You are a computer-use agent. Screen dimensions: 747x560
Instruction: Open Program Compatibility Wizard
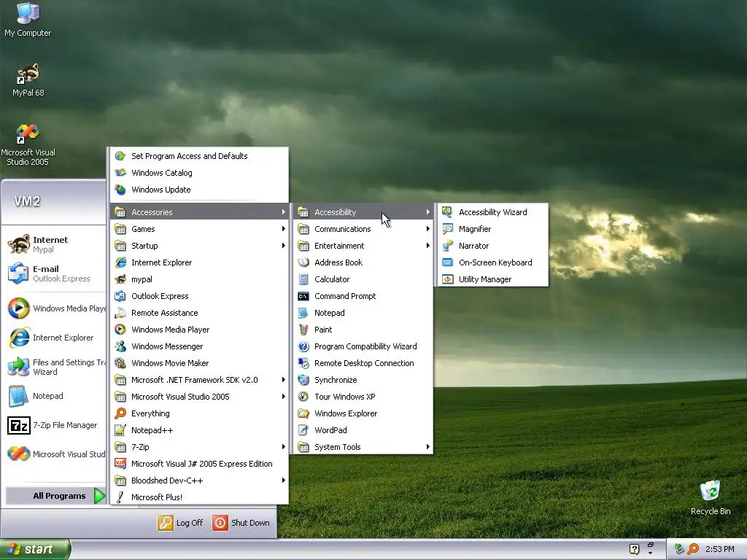[363, 346]
